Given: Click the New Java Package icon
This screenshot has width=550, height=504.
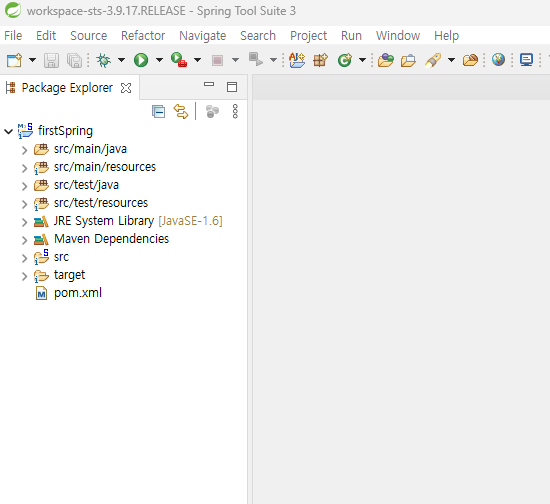Looking at the screenshot, I should point(321,60).
